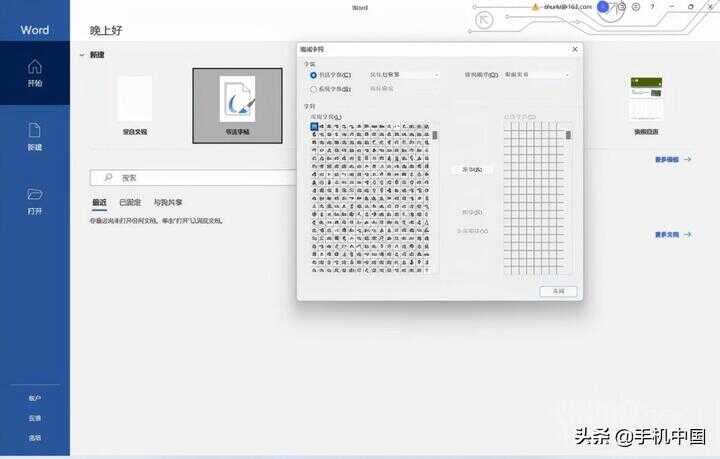Switch to the 最近 tab
Viewport: 720px width, 459px height.
click(100, 202)
